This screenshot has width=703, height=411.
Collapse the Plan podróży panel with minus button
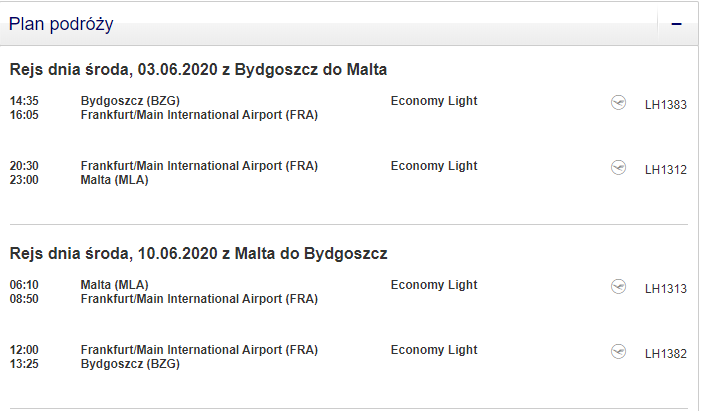[676, 24]
